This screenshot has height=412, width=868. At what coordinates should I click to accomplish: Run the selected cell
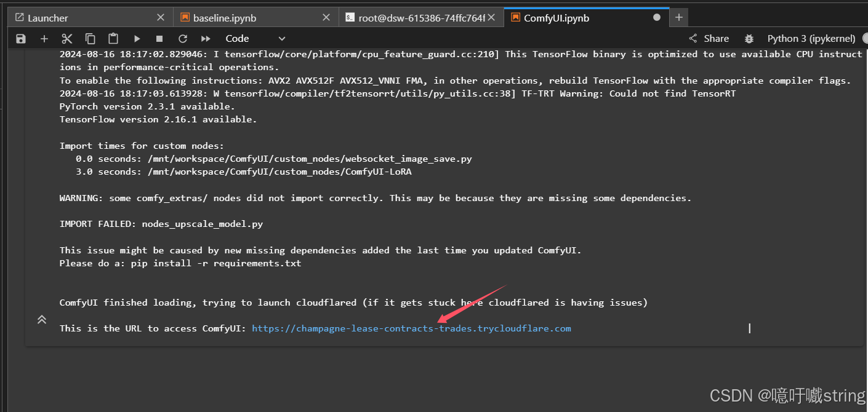(137, 39)
